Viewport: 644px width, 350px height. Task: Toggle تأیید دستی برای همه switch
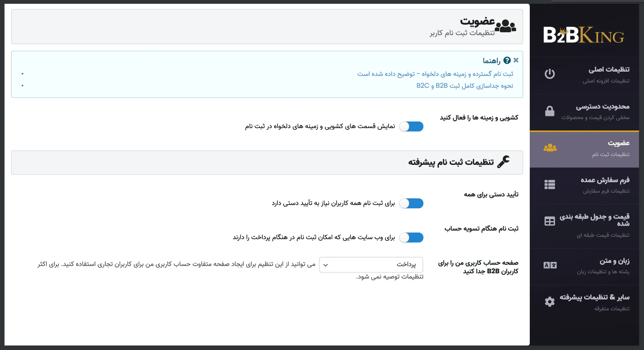click(x=411, y=203)
